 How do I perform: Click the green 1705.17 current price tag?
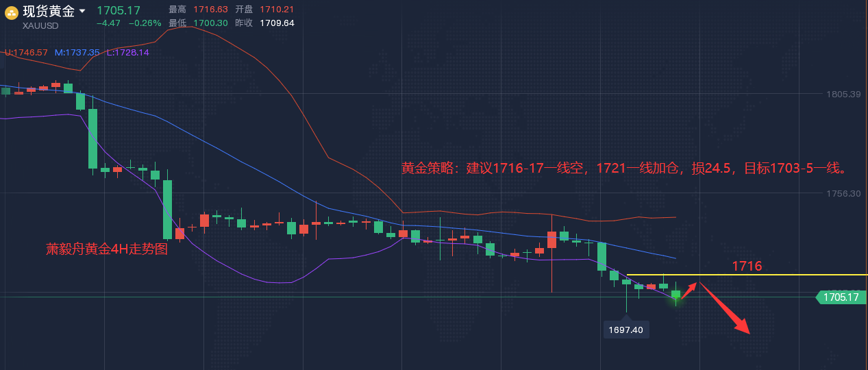(841, 297)
